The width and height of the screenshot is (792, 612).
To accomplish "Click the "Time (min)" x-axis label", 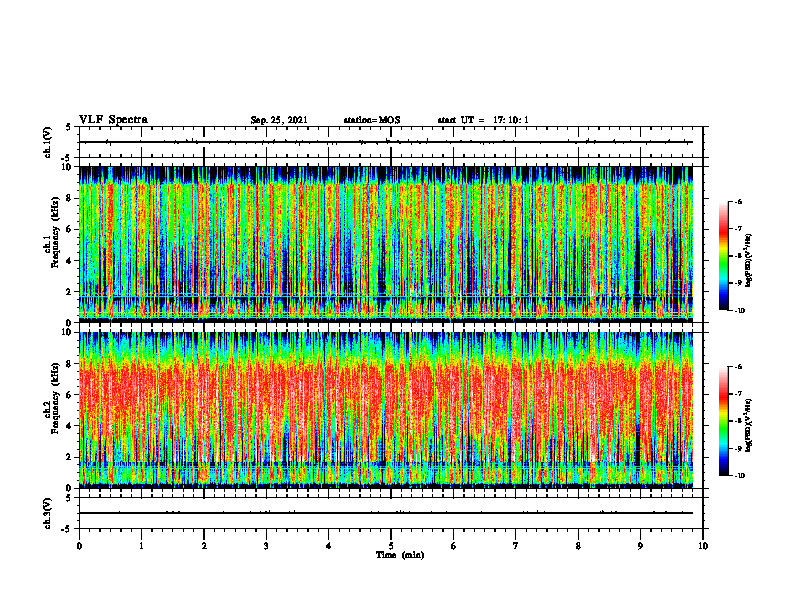I will point(400,555).
